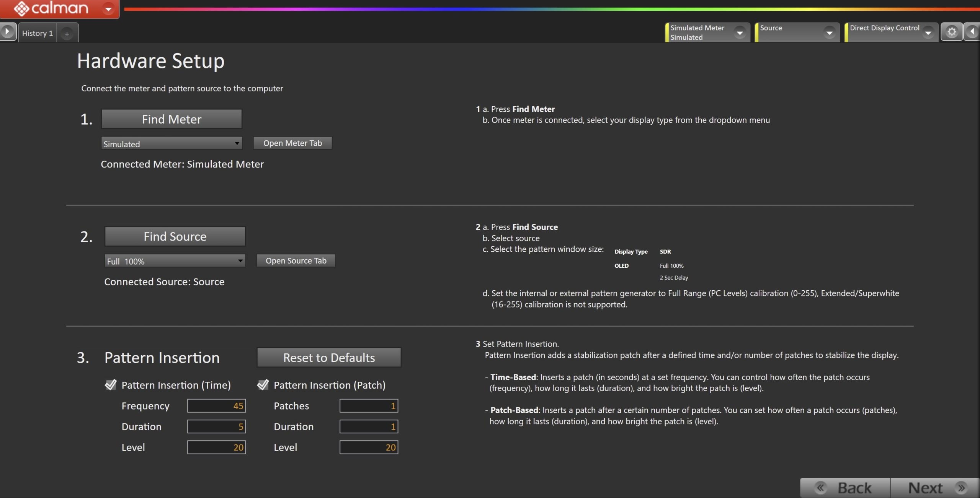Switch to the History 1 tab

38,33
